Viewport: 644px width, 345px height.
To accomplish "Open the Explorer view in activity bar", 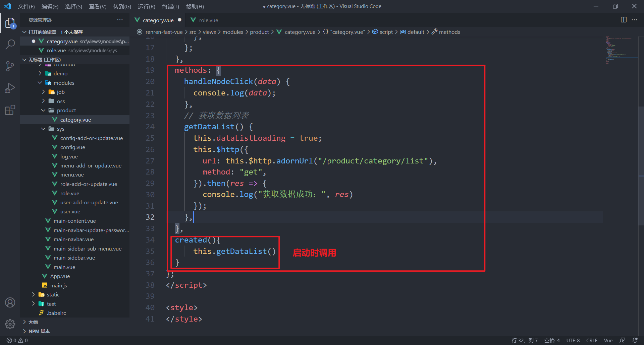I will click(10, 23).
